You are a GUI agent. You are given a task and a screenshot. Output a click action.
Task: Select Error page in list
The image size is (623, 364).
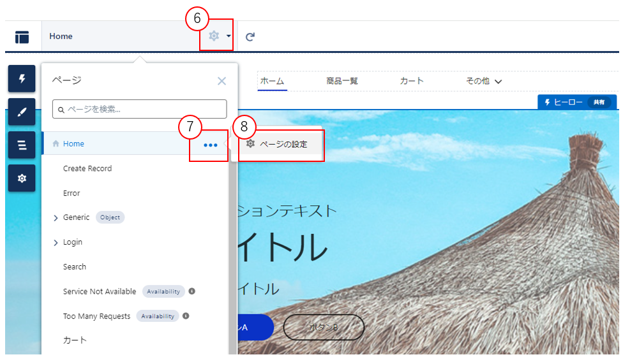click(71, 193)
